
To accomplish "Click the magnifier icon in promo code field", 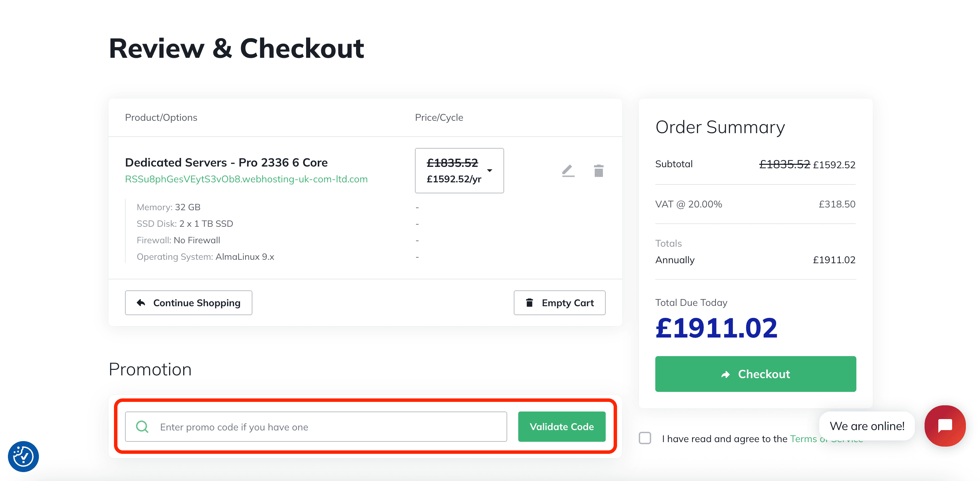I will click(x=142, y=427).
